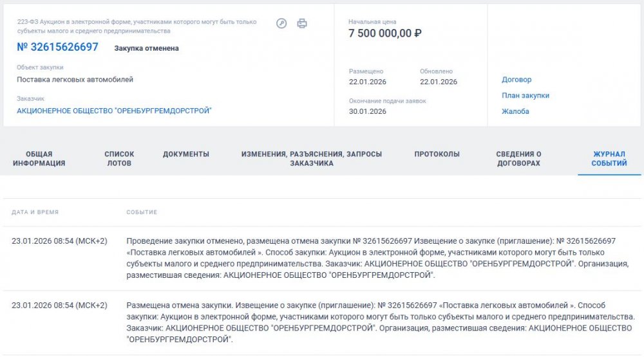644x357 pixels.
Task: Click the Дата и время column header
Action: [35, 212]
